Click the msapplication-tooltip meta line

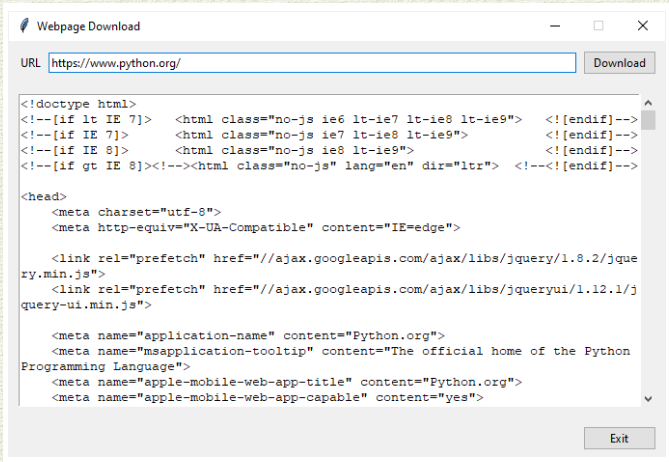click(341, 351)
